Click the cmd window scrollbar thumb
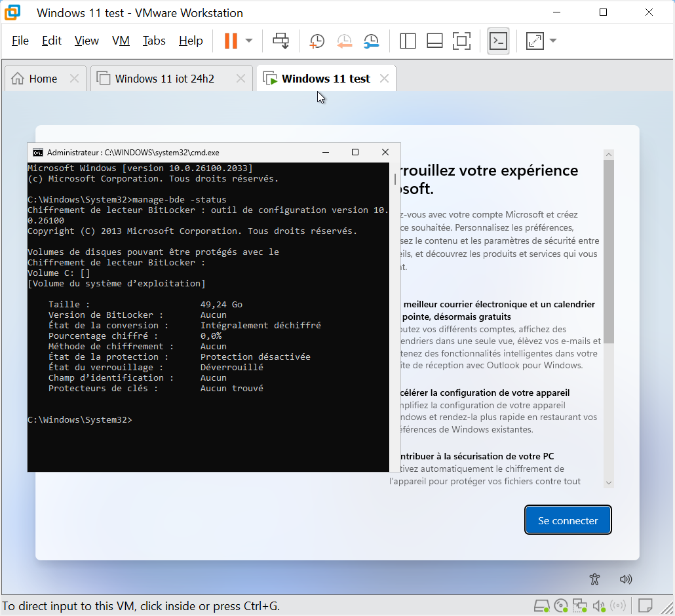 click(395, 179)
